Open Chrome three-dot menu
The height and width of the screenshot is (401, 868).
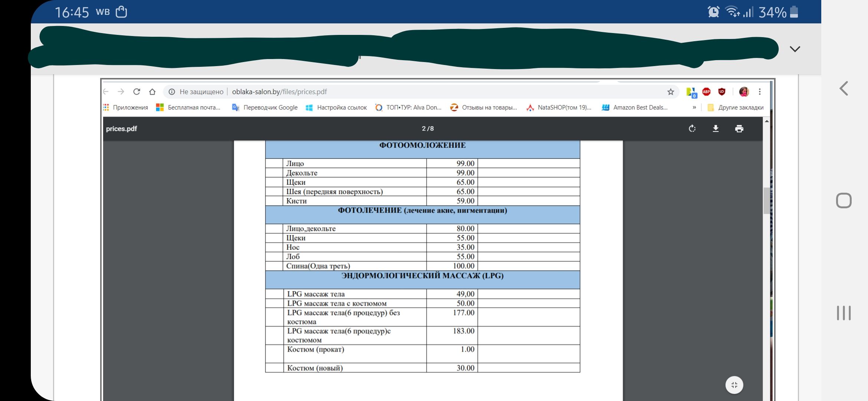[x=760, y=92]
